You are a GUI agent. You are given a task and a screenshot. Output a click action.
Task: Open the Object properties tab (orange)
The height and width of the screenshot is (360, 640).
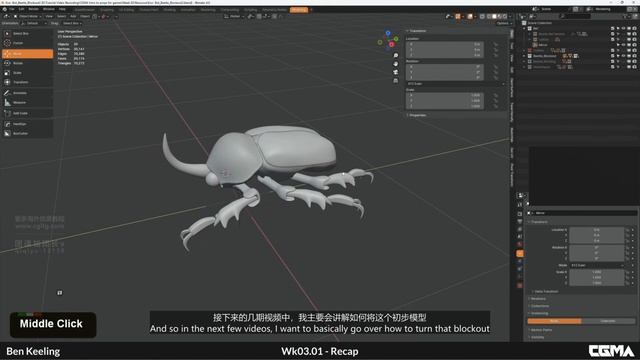click(x=520, y=253)
